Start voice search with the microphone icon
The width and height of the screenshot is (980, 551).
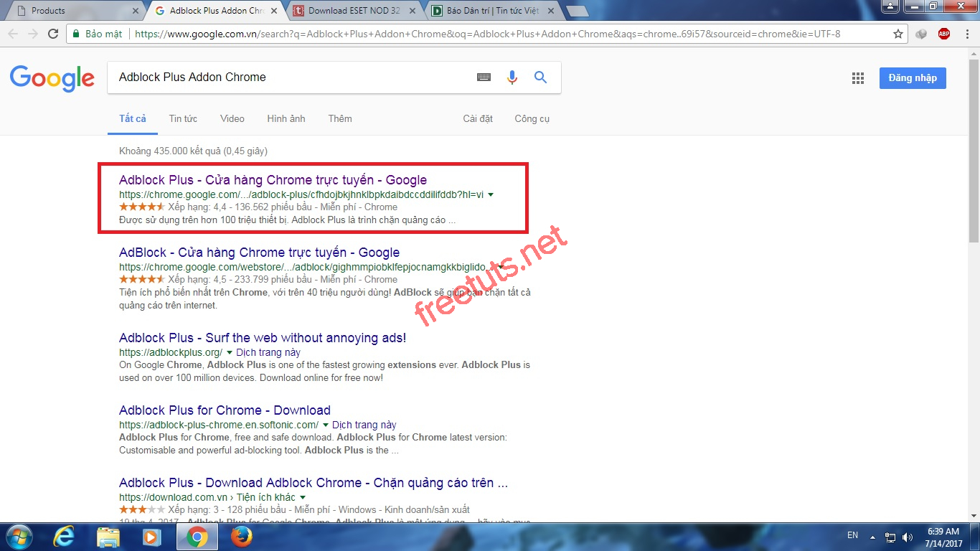pyautogui.click(x=512, y=77)
